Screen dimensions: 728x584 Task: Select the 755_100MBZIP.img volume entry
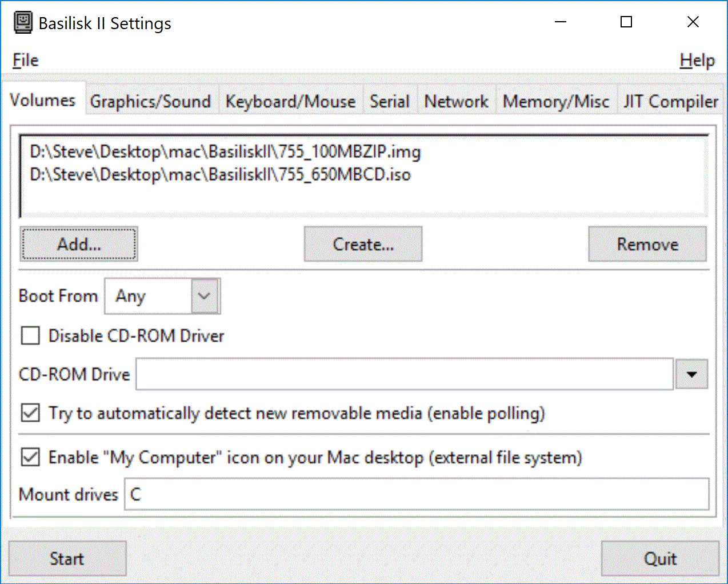pyautogui.click(x=225, y=151)
